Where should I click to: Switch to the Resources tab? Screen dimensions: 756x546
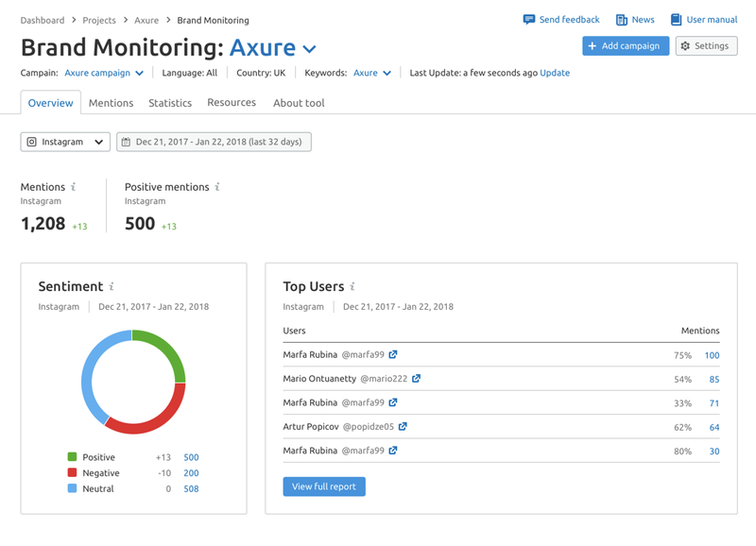click(x=232, y=103)
